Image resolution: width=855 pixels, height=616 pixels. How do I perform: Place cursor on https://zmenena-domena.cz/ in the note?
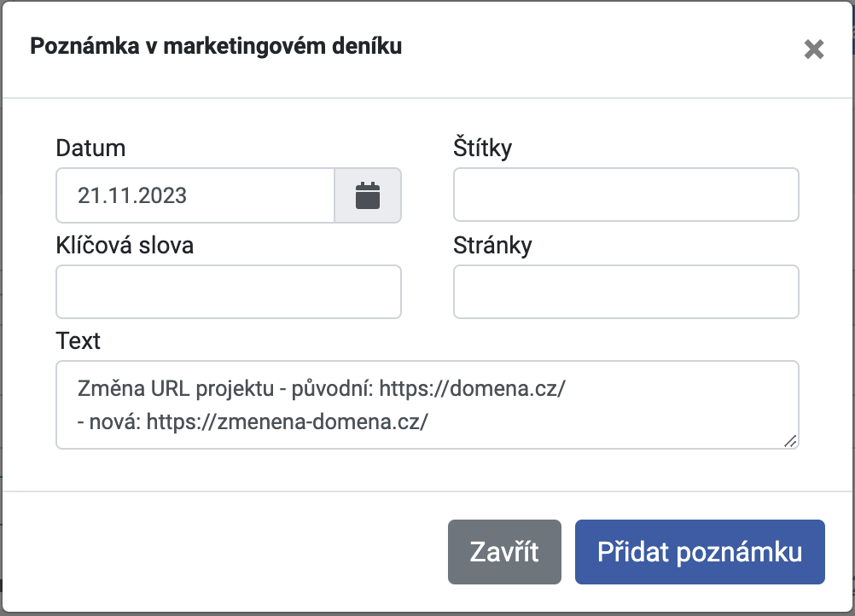[x=288, y=422]
